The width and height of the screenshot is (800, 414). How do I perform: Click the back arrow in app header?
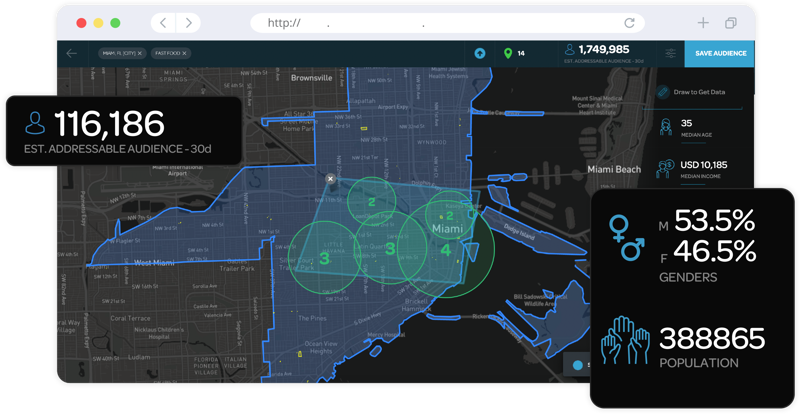(71, 53)
